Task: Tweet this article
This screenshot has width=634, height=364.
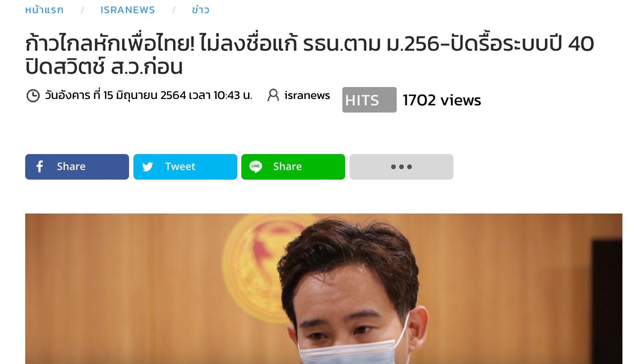Action: (185, 167)
